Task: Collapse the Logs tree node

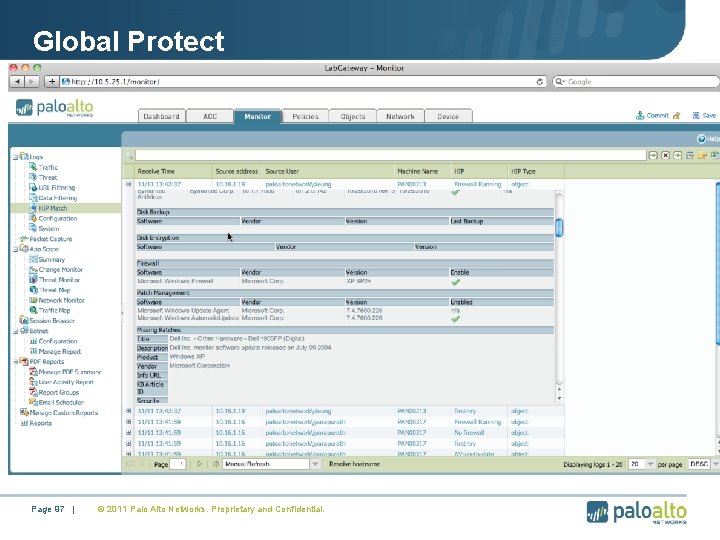Action: 15,157
